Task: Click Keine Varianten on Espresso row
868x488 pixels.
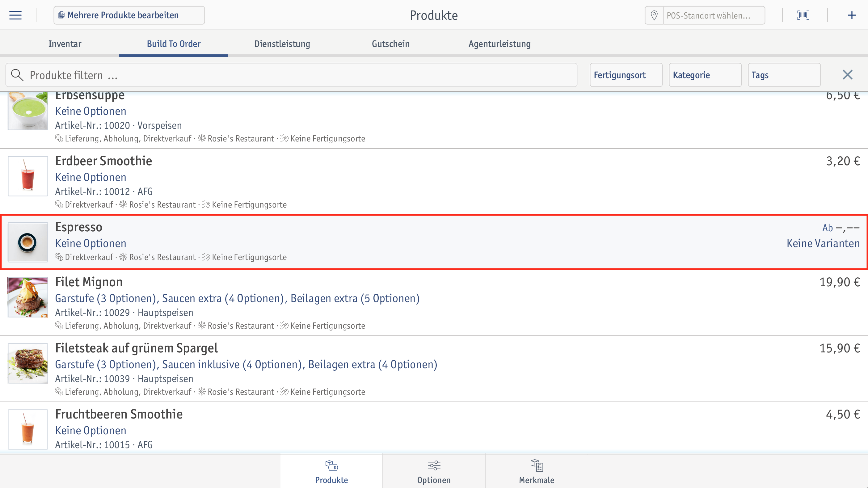Action: 823,243
